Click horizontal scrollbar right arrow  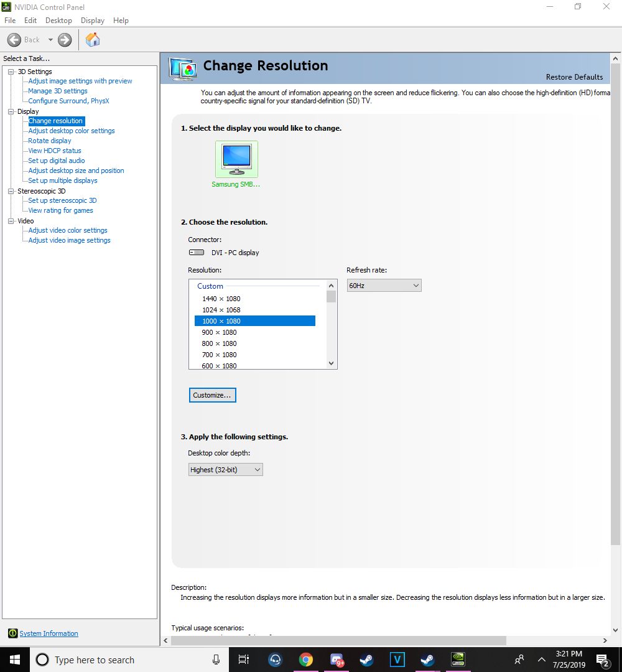(605, 641)
